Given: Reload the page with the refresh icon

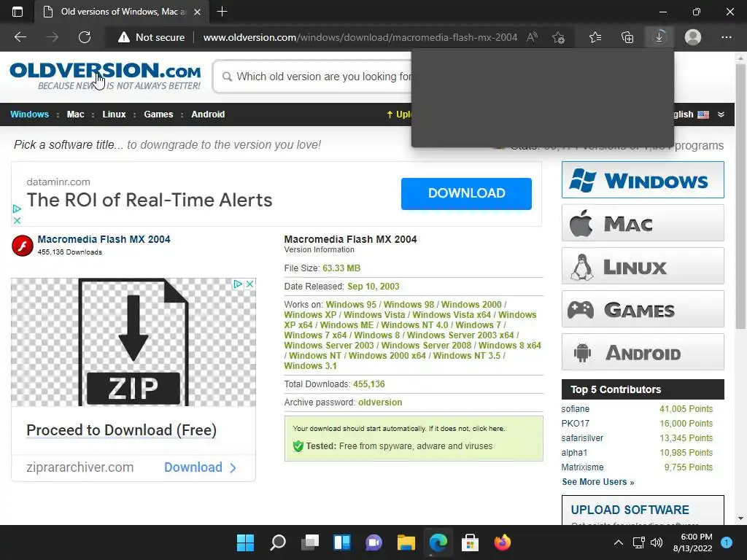Looking at the screenshot, I should (85, 37).
